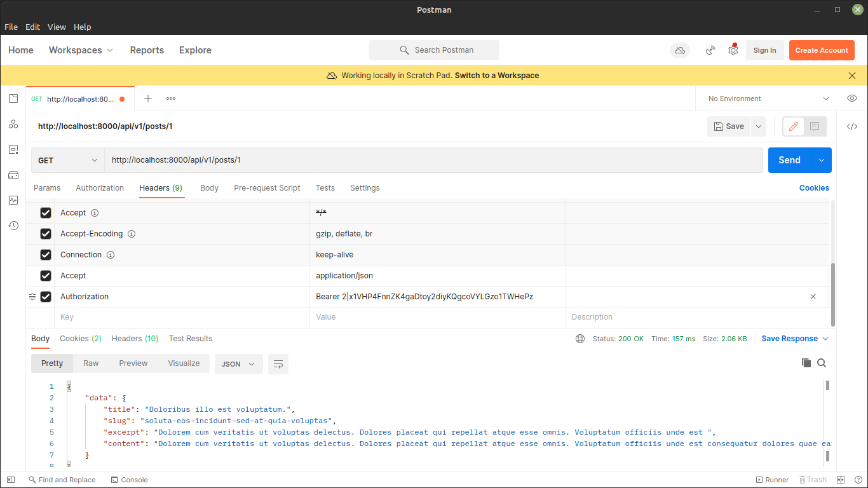Close the Scratch Pad banner
The image size is (868, 488).
coord(852,76)
